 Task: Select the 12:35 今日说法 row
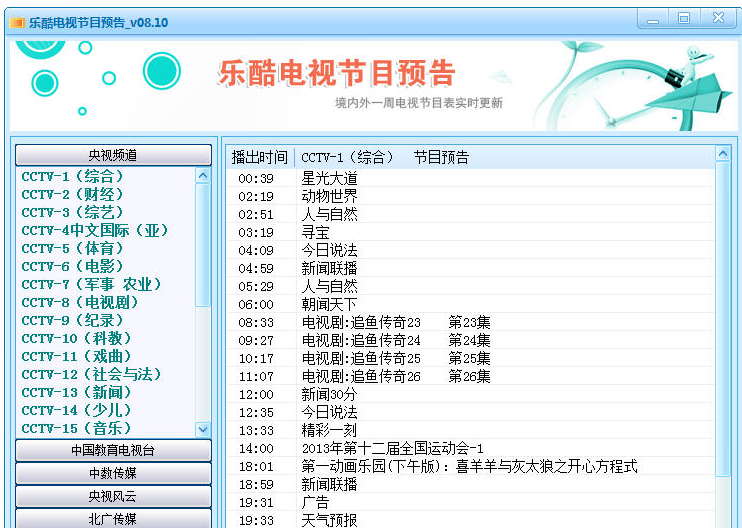click(x=470, y=412)
